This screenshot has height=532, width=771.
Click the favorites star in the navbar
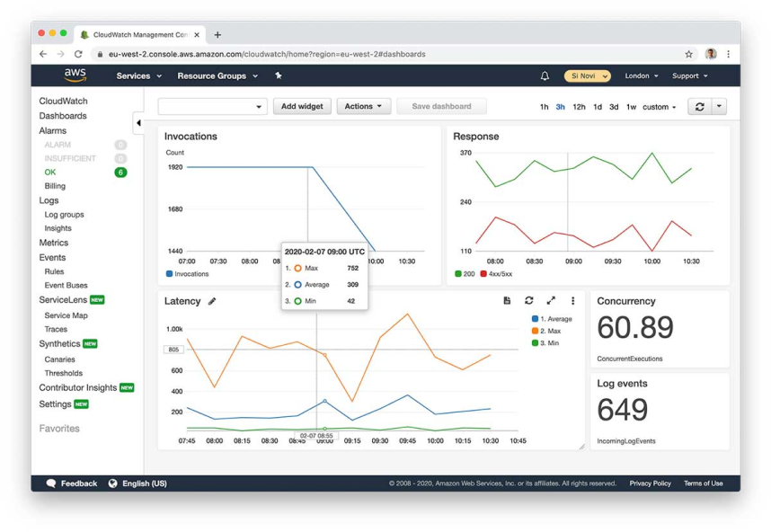279,75
